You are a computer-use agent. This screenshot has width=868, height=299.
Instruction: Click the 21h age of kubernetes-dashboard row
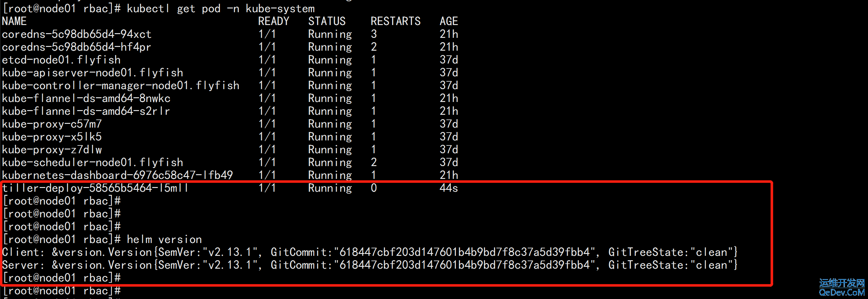[449, 175]
